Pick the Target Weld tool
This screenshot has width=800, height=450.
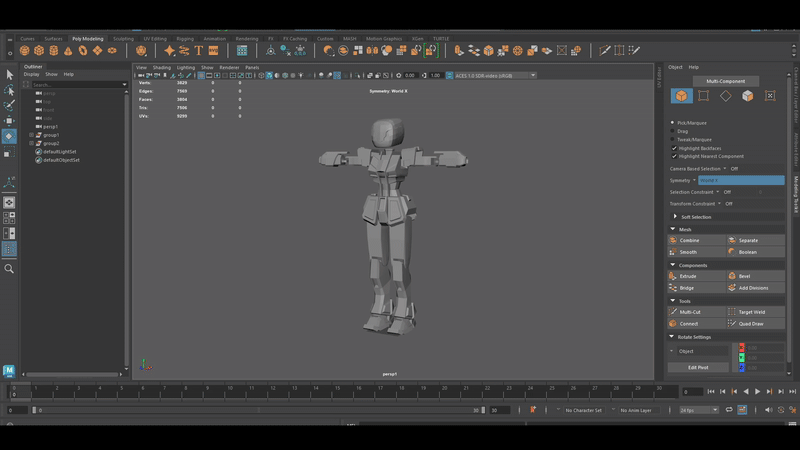(x=754, y=312)
